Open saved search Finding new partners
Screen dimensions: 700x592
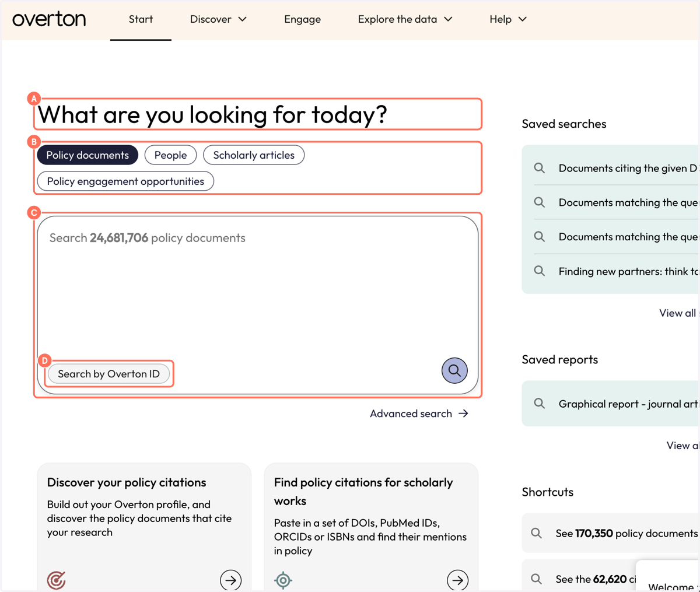(x=616, y=271)
